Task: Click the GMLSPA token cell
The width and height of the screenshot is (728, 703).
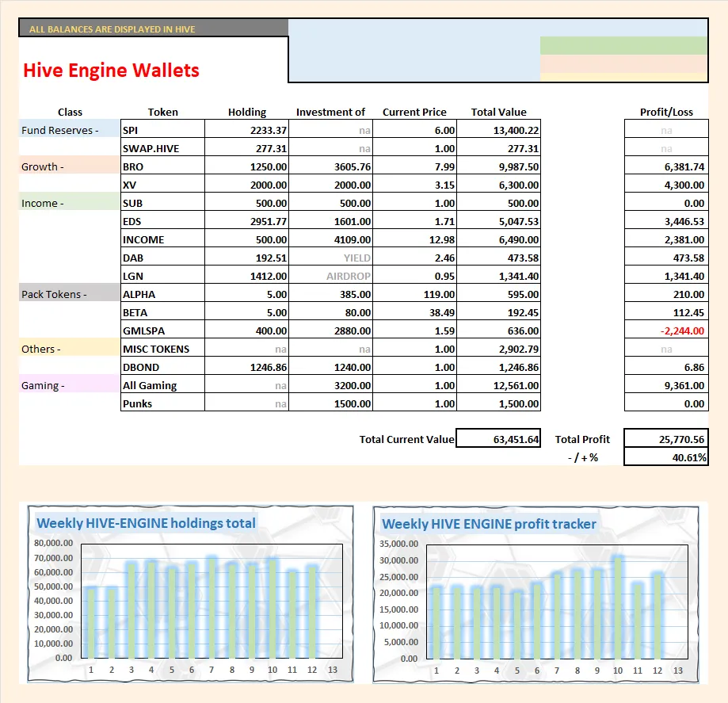Action: click(162, 330)
